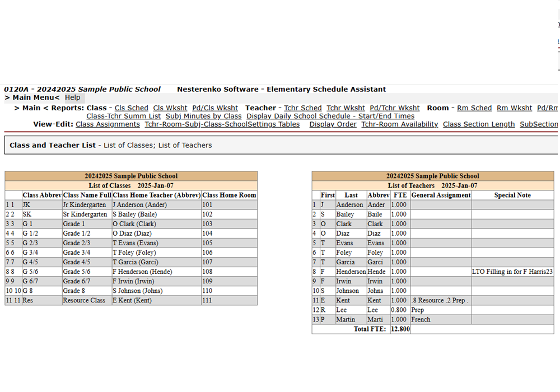This screenshot has height=392, width=560.
Task: Open Subj Minutes by Class report
Action: (x=203, y=116)
